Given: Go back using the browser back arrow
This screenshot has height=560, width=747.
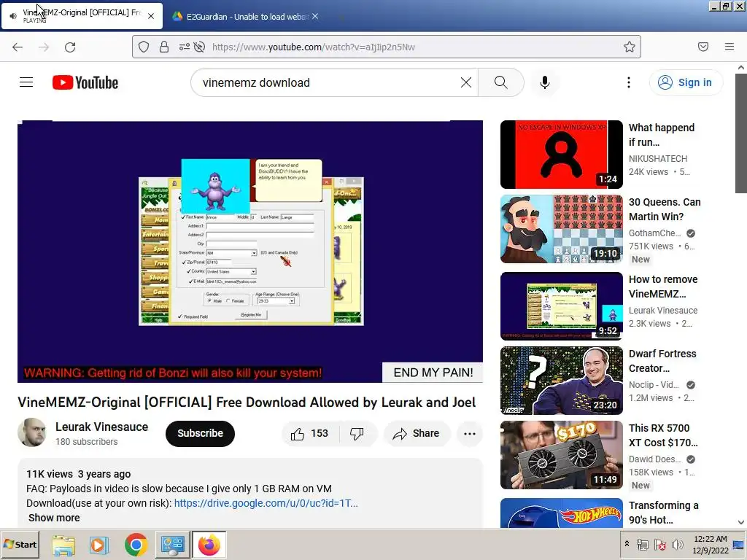Looking at the screenshot, I should (18, 47).
